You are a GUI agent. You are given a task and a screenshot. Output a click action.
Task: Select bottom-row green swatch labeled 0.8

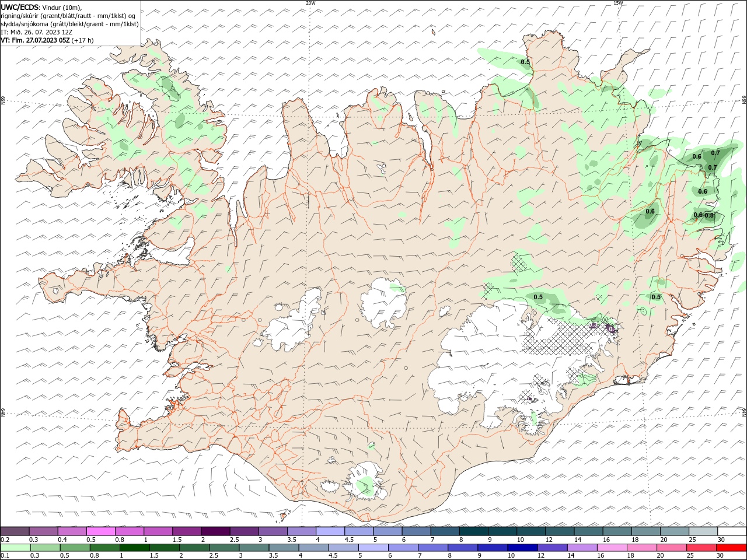105,548
